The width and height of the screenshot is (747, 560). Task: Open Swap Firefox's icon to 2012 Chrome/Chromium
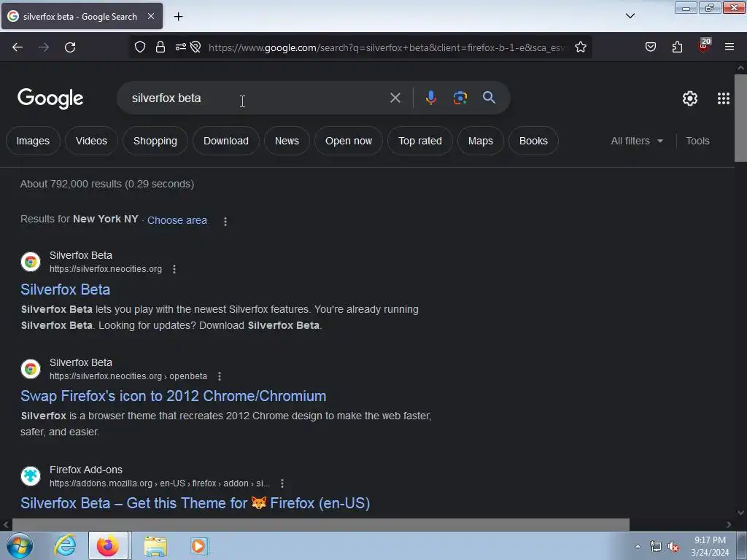tap(174, 396)
